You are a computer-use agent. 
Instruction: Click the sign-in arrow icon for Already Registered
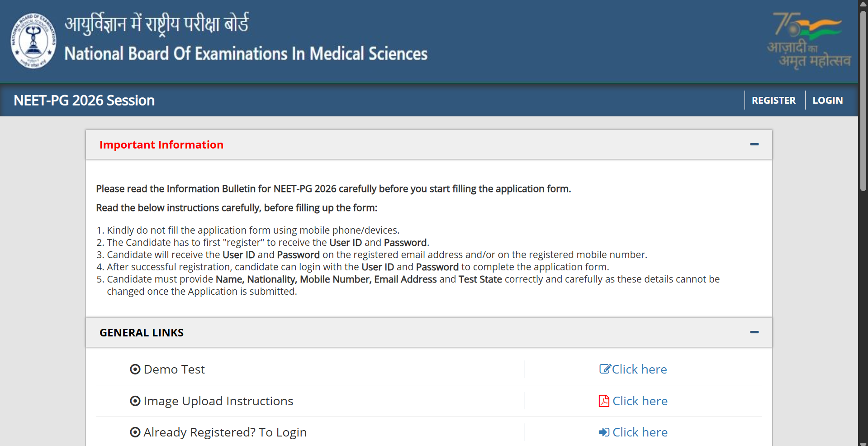click(604, 432)
